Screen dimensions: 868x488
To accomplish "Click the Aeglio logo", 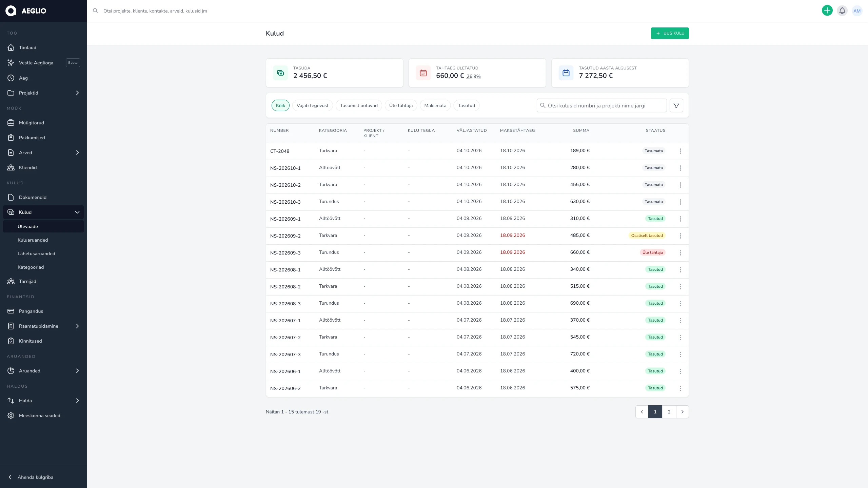I will 26,11.
